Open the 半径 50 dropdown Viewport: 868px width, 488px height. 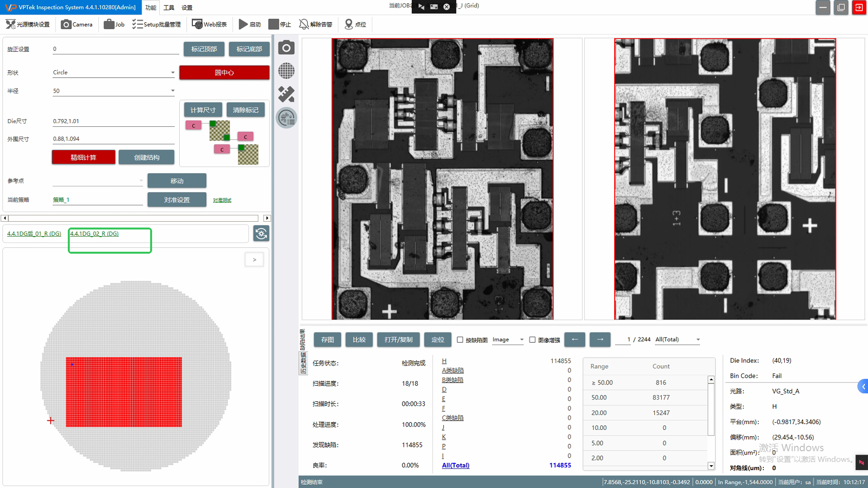pyautogui.click(x=114, y=91)
